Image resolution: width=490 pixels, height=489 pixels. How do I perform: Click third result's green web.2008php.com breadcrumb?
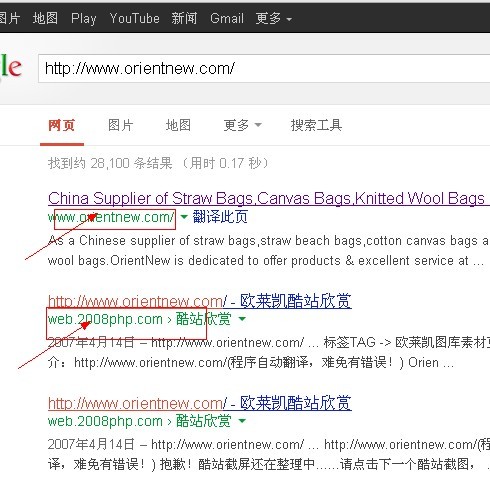[x=139, y=421]
